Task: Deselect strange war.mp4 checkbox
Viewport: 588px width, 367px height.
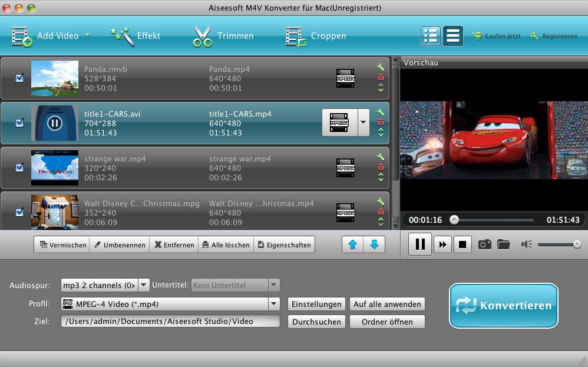Action: pos(19,167)
